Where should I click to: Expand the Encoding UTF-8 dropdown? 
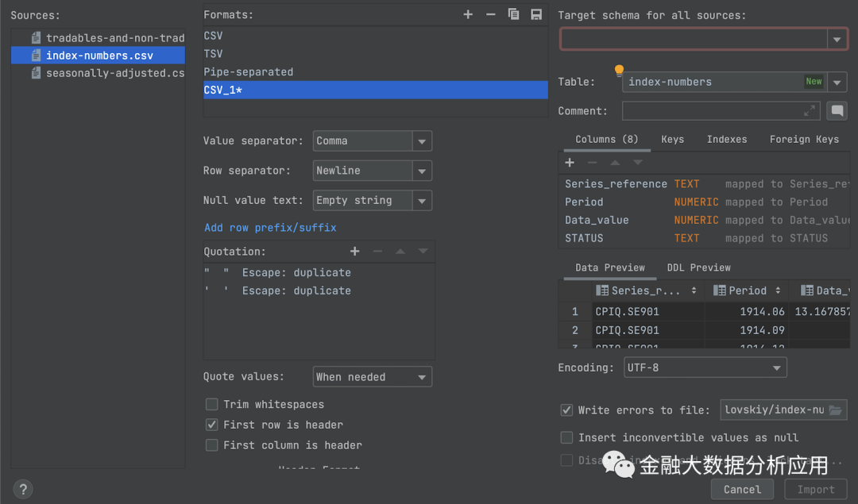click(x=776, y=368)
